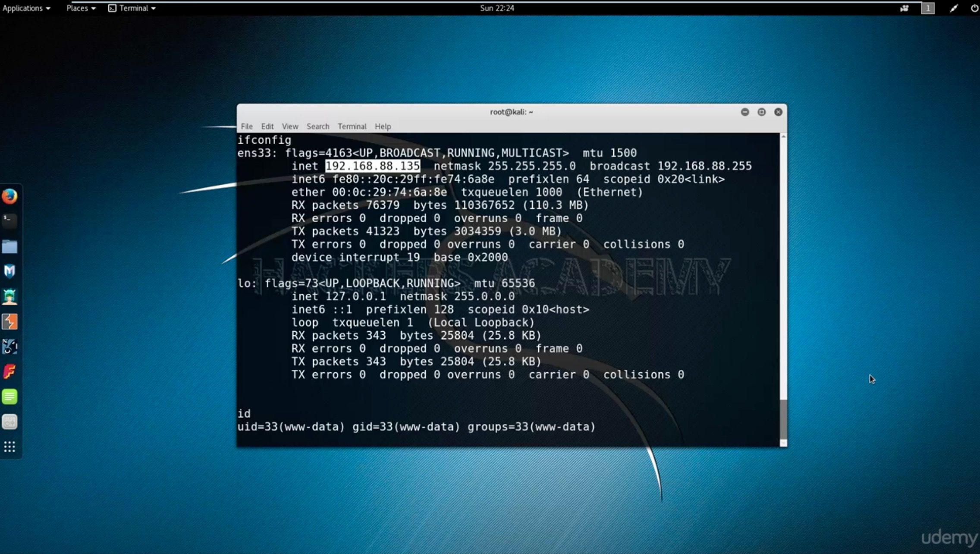The image size is (980, 554).
Task: Enable the Terminal menu option
Action: pos(352,126)
